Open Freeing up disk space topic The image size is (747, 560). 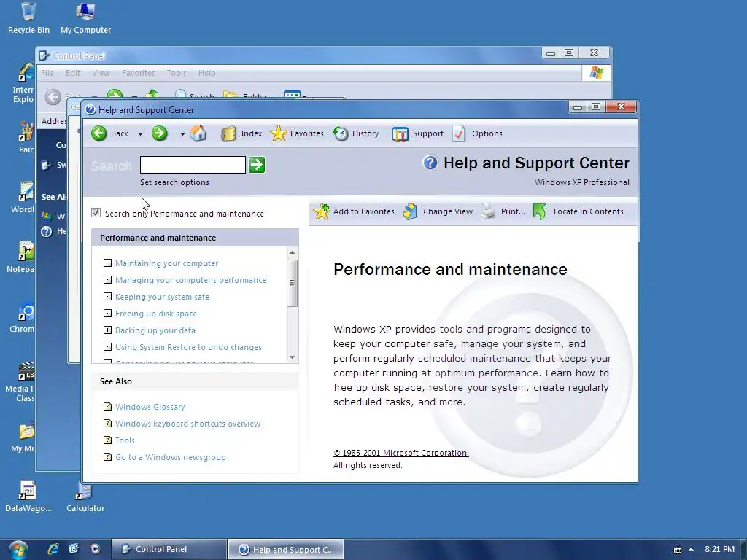[x=156, y=314]
